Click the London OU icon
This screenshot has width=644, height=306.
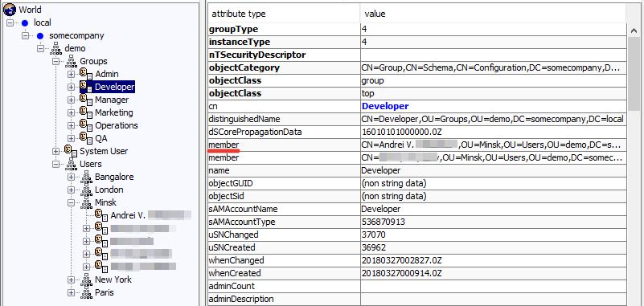click(86, 190)
